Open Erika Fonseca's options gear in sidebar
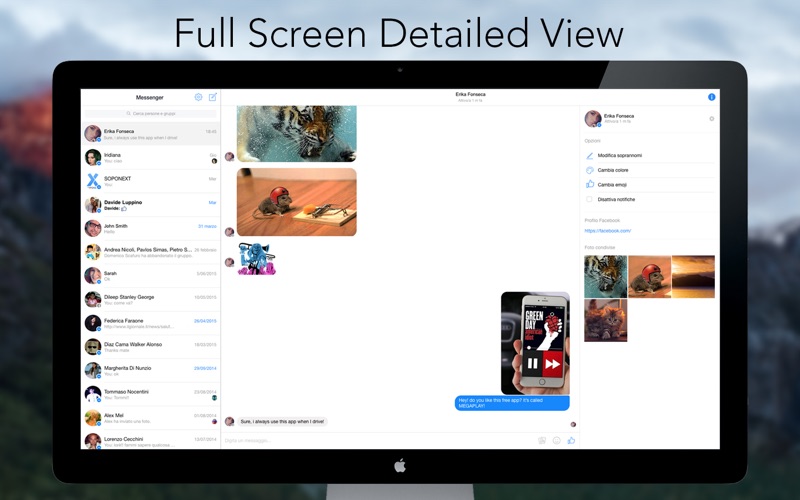This screenshot has width=800, height=500. (x=711, y=119)
